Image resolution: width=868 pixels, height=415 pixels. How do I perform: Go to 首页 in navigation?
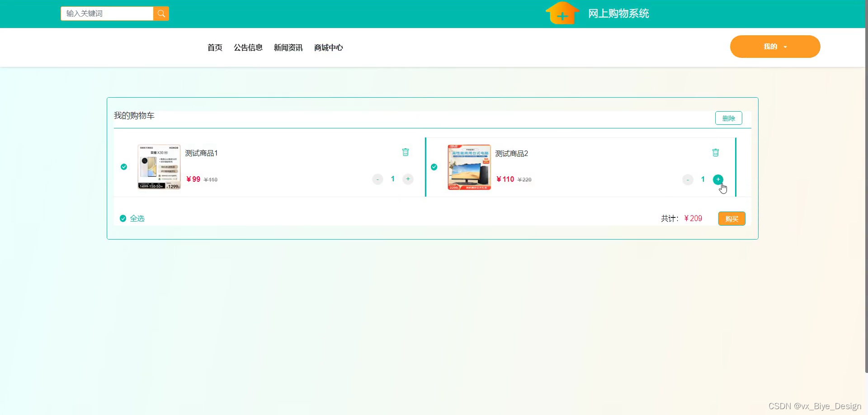[x=215, y=47]
